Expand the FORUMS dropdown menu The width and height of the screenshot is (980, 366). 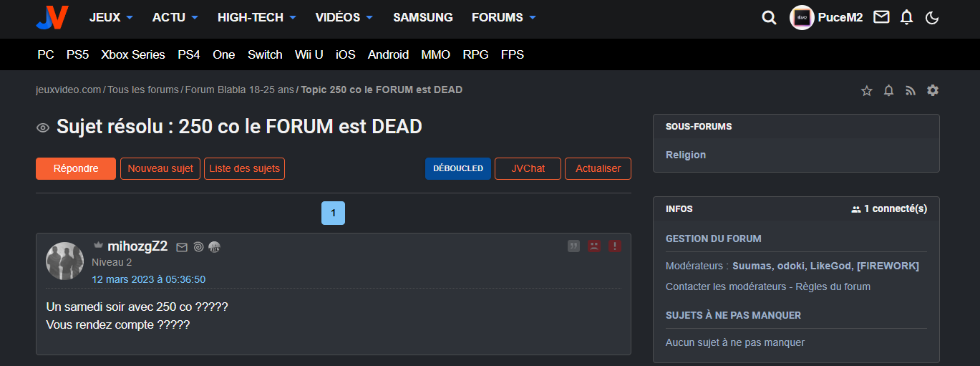[x=503, y=17]
